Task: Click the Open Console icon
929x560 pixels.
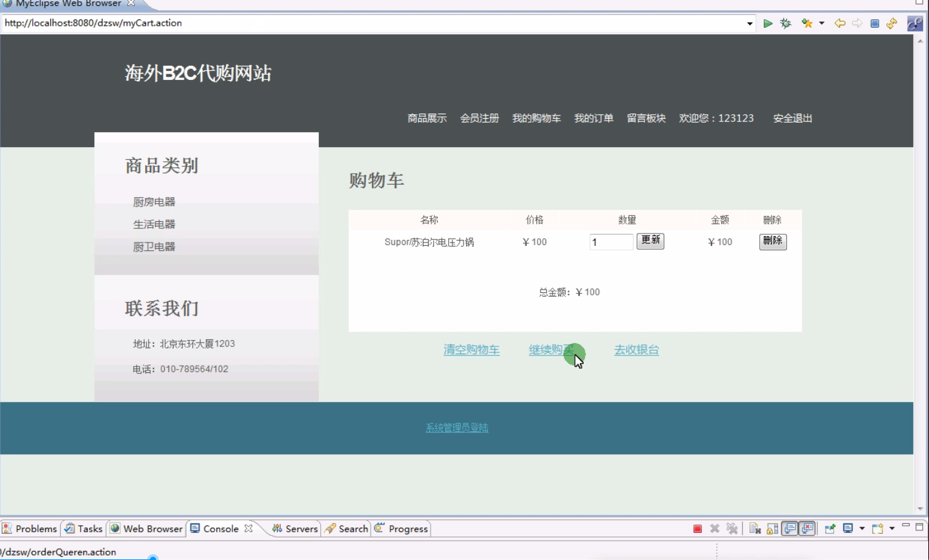Action: click(877, 528)
